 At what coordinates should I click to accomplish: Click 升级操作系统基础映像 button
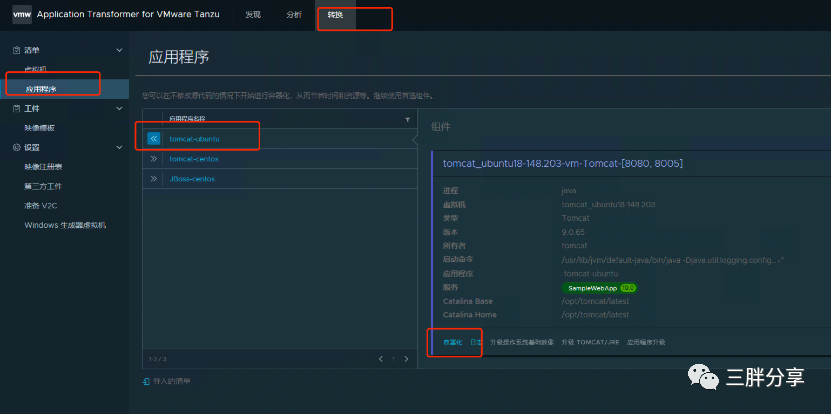pyautogui.click(x=522, y=342)
